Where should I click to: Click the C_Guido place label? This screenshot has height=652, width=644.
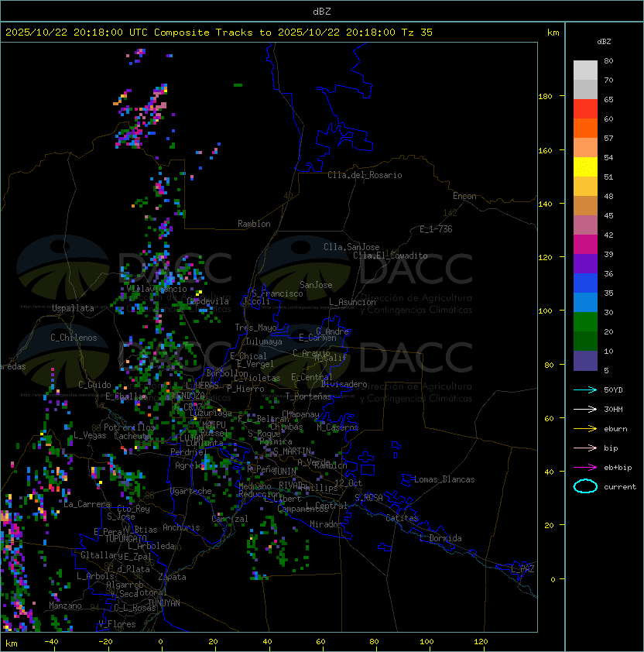(94, 385)
